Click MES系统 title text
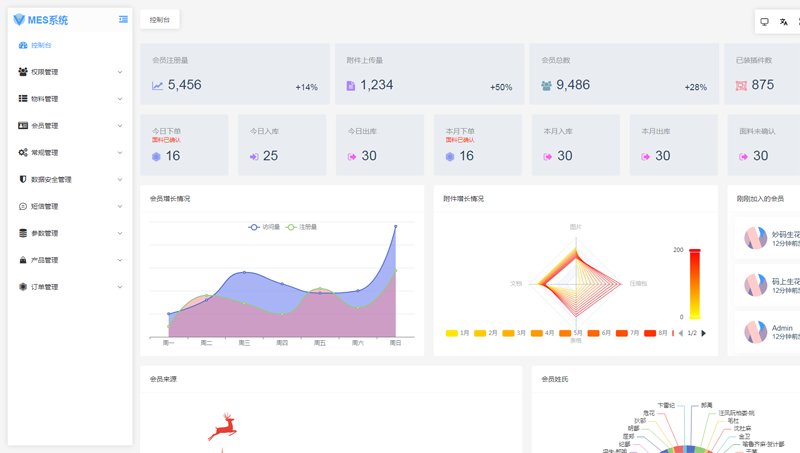 coord(47,20)
